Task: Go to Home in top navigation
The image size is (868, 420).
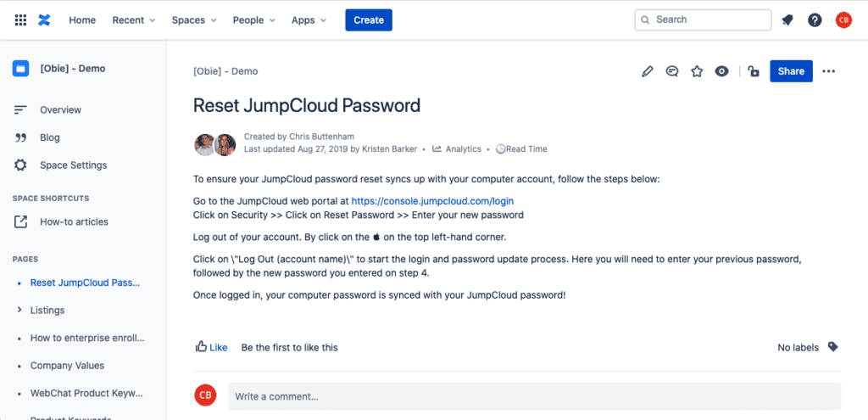Action: 82,20
